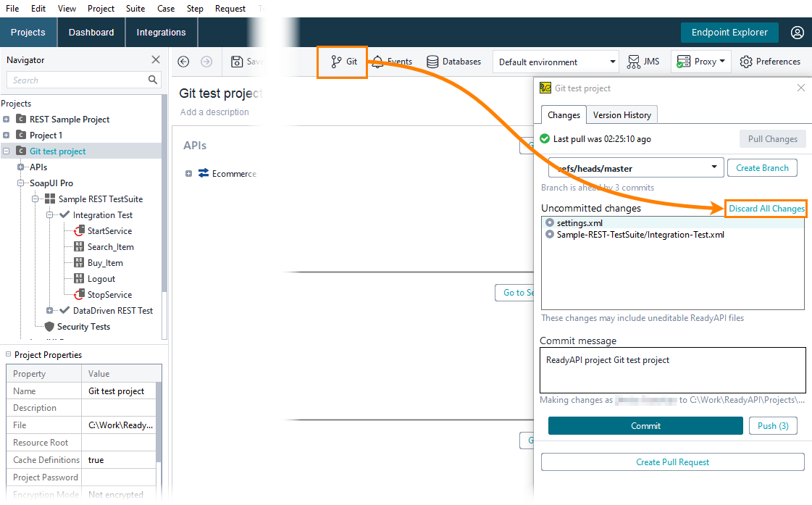The height and width of the screenshot is (505, 812).
Task: Switch to the Integrations tab
Action: (x=161, y=32)
